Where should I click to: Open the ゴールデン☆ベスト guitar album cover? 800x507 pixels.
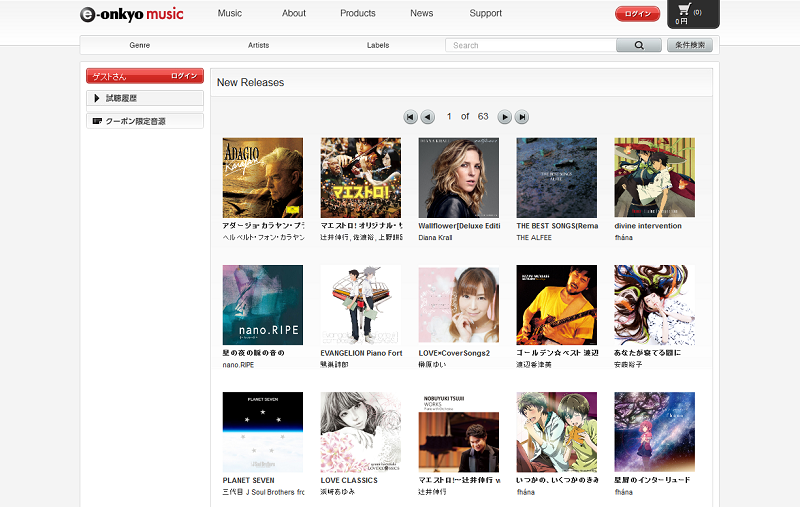(557, 305)
